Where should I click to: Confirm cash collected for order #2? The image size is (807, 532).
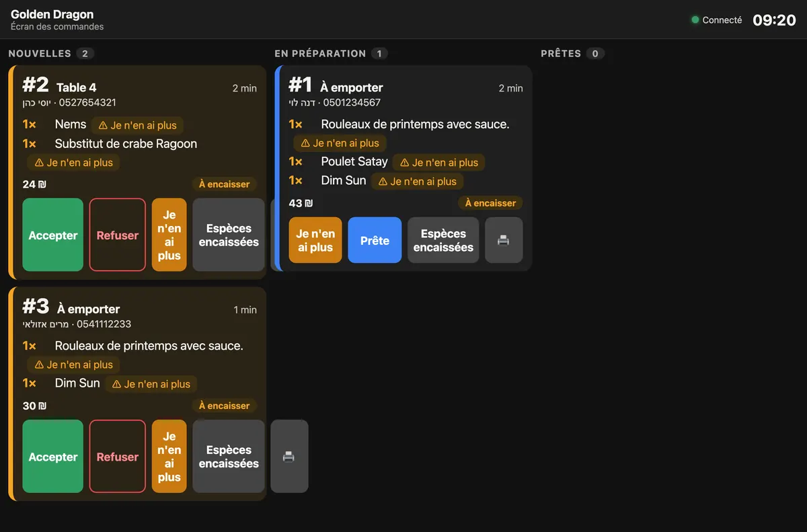[x=229, y=235]
